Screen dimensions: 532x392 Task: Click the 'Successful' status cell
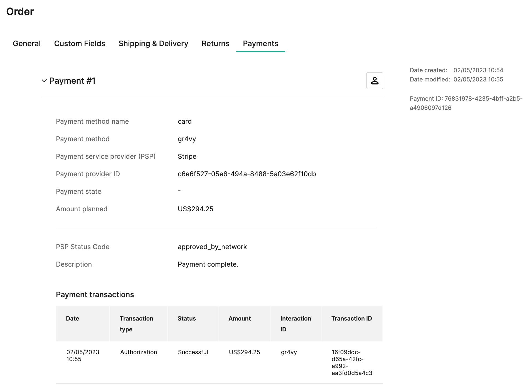pyautogui.click(x=193, y=352)
